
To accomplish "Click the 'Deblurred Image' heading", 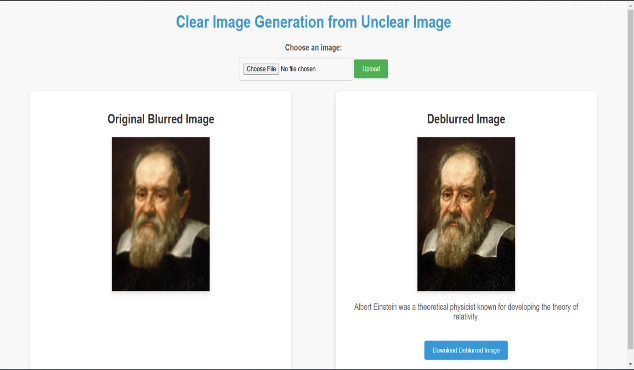I will pyautogui.click(x=466, y=119).
